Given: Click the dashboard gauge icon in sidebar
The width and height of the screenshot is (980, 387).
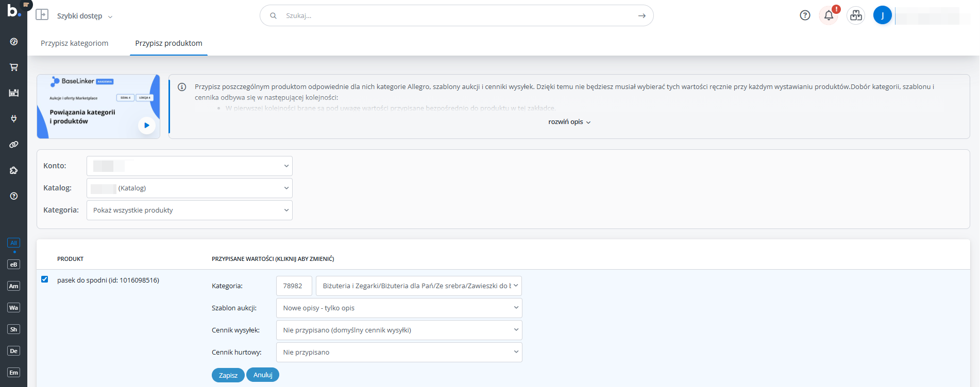Looking at the screenshot, I should [x=14, y=42].
